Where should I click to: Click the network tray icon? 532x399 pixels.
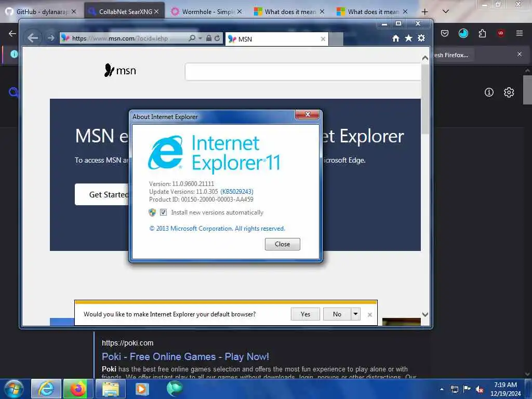tap(454, 390)
